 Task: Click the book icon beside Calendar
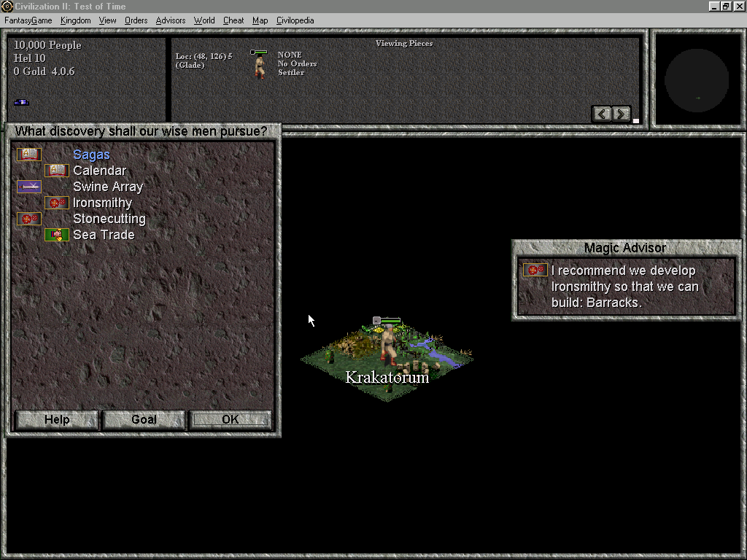point(57,171)
